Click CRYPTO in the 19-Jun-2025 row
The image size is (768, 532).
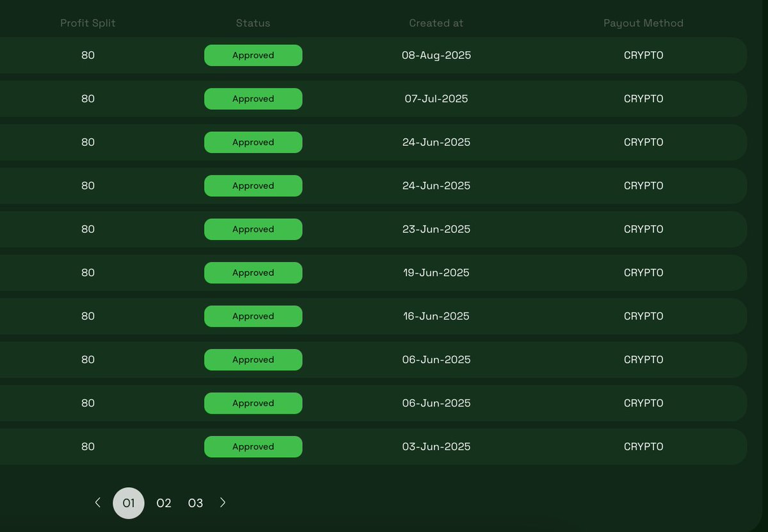[x=643, y=273]
